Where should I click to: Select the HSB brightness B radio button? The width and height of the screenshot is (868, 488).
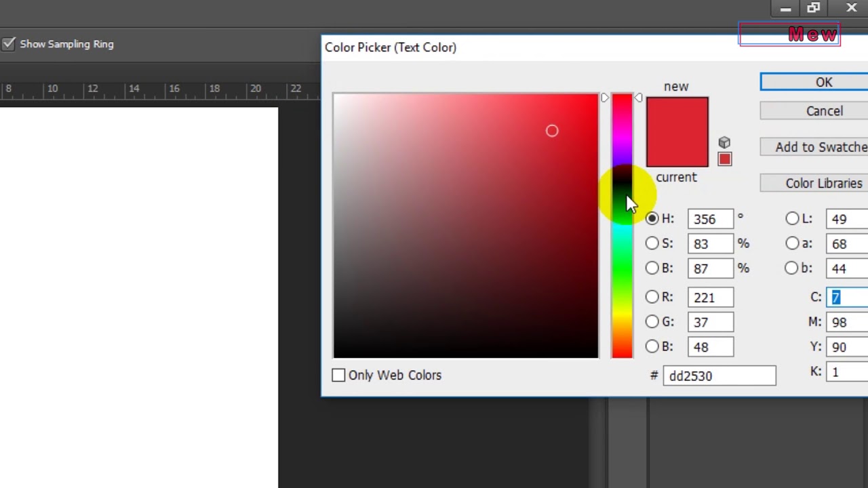tap(652, 268)
